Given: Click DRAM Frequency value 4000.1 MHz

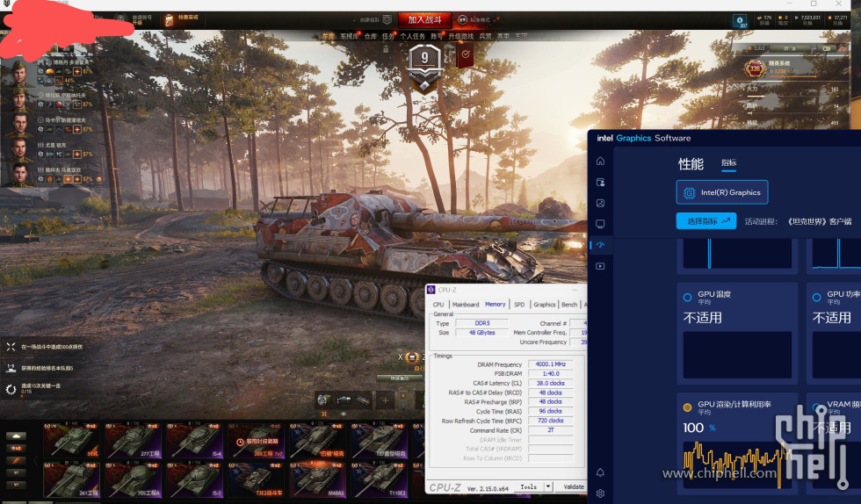Looking at the screenshot, I should 550,364.
